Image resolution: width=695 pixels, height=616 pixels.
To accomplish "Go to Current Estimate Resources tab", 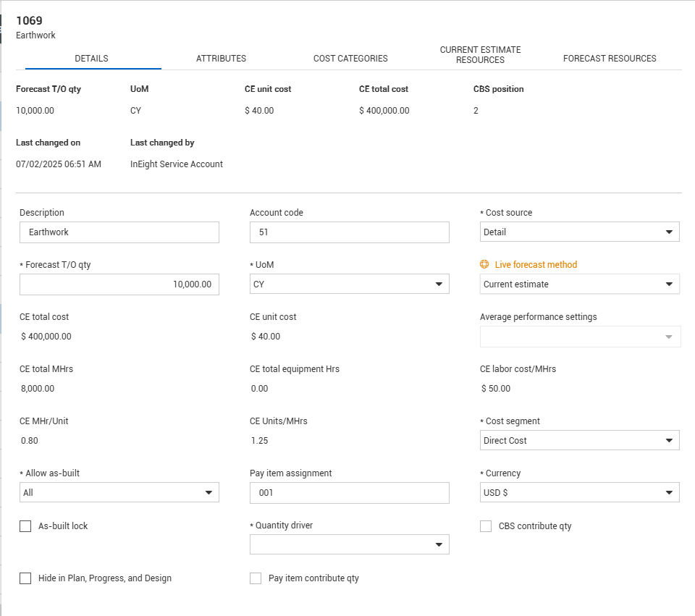I will pyautogui.click(x=480, y=55).
